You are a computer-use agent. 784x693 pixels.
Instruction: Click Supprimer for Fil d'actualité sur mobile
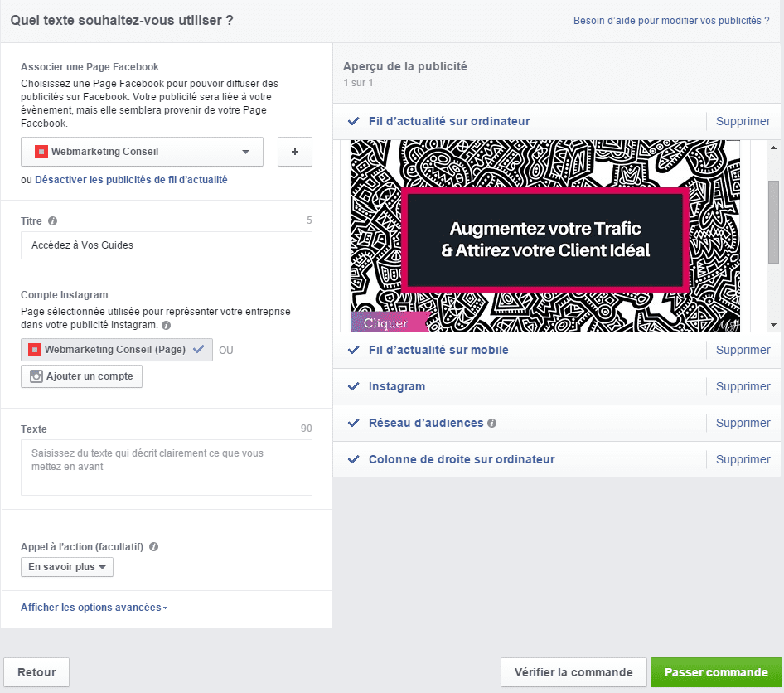[743, 350]
